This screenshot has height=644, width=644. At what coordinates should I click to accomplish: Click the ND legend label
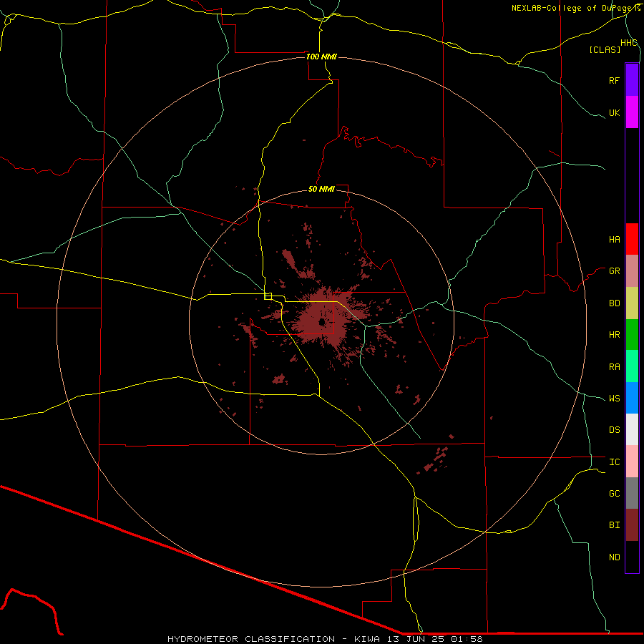click(x=614, y=557)
